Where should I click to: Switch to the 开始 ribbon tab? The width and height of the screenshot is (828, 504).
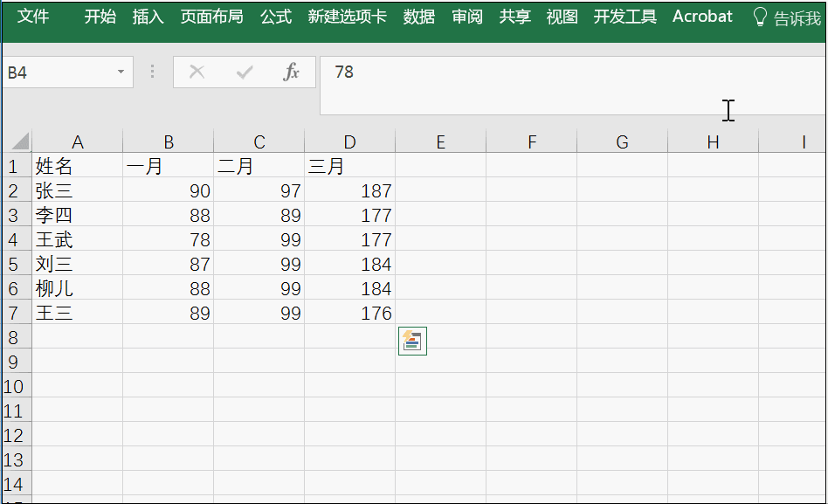point(100,17)
